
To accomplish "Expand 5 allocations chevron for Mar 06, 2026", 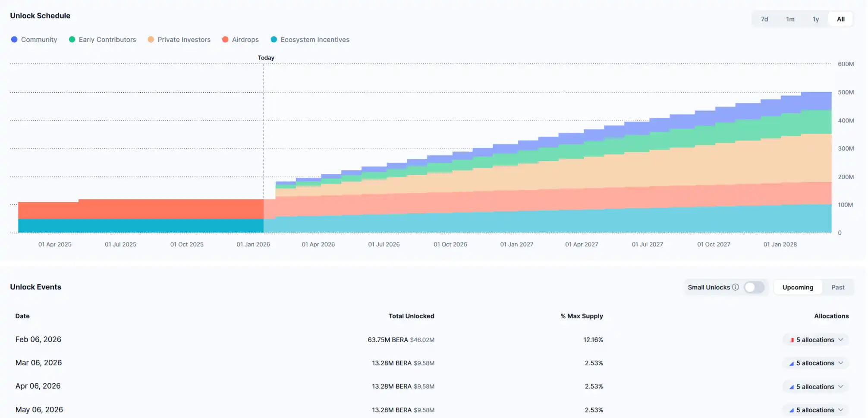I will tap(841, 363).
